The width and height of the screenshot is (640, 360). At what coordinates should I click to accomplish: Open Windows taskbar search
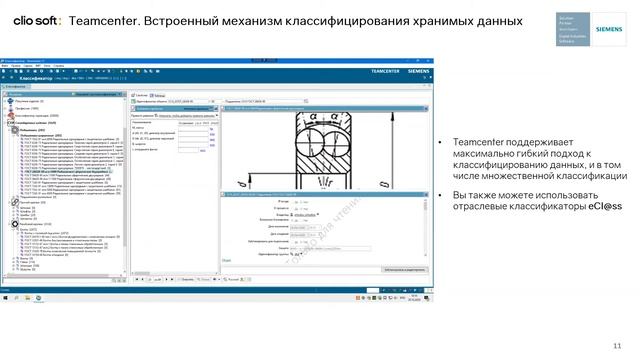[x=17, y=298]
